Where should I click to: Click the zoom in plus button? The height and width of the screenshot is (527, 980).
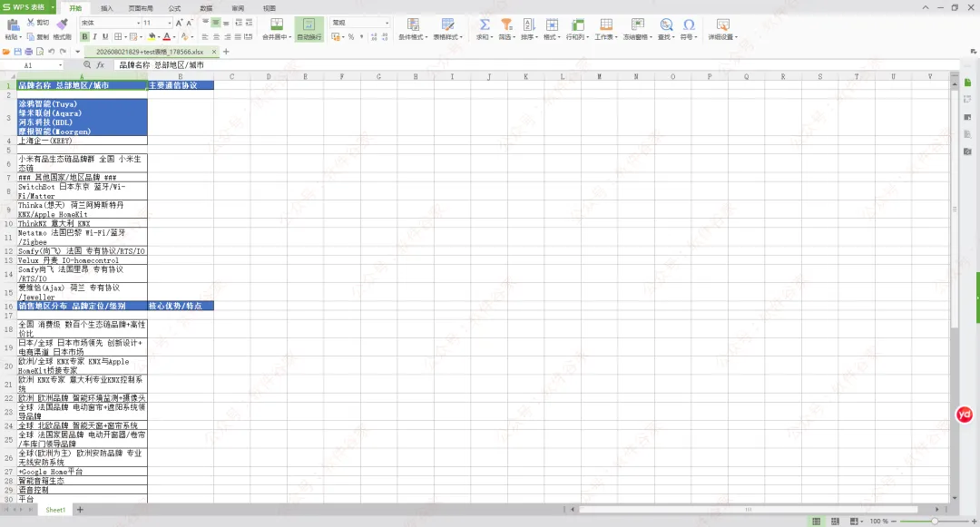click(974, 521)
